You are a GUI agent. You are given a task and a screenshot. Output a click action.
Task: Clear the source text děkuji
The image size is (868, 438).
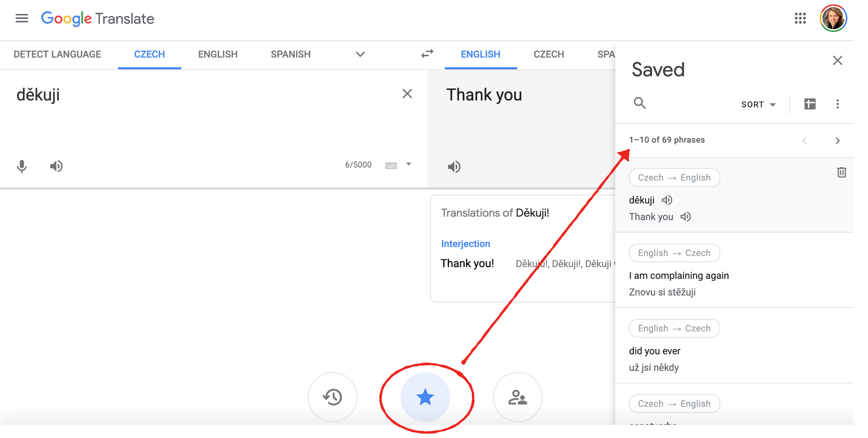pos(407,94)
